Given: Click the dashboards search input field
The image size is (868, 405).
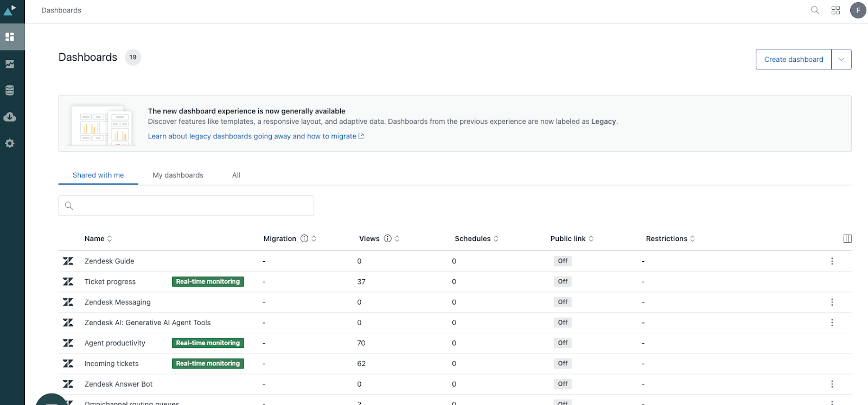Looking at the screenshot, I should [186, 206].
